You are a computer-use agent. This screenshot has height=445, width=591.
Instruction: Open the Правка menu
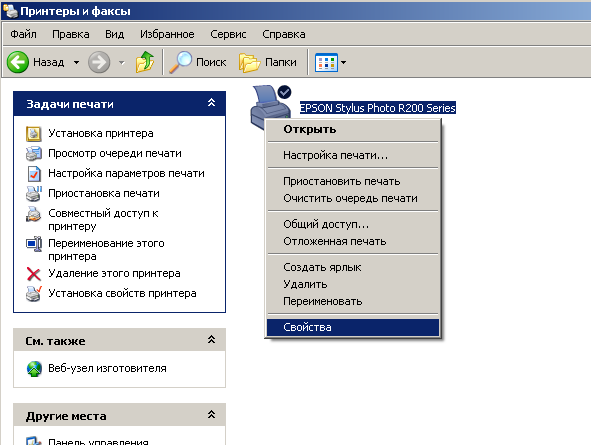(71, 34)
